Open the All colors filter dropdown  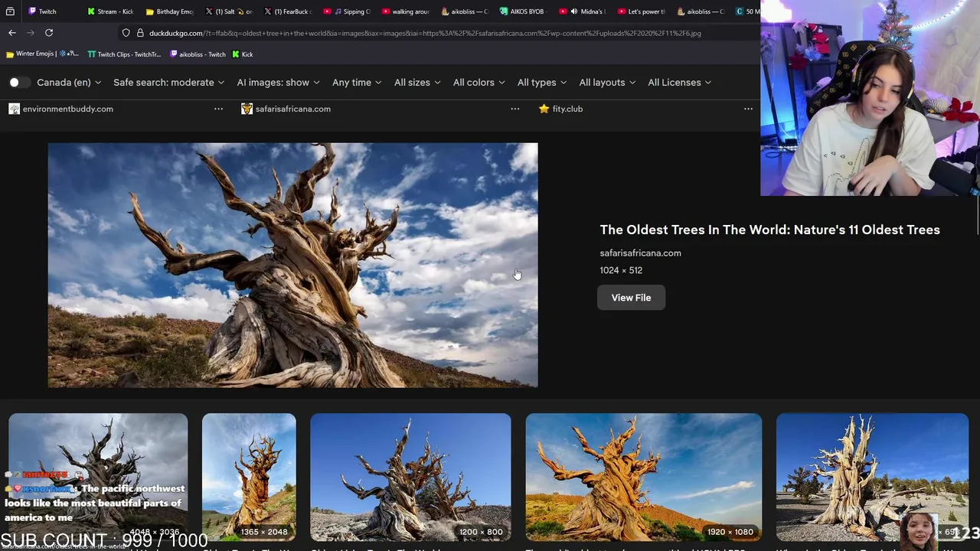(479, 83)
